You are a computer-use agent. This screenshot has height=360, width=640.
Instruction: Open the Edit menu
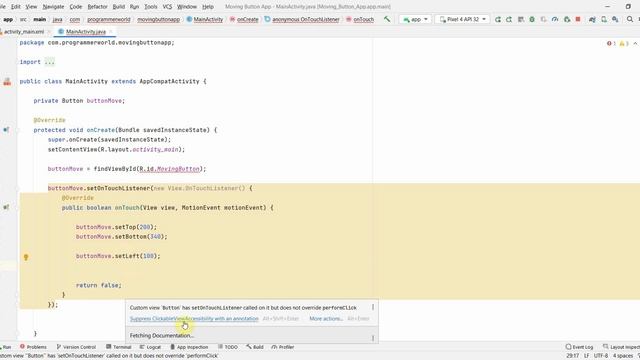click(16, 7)
